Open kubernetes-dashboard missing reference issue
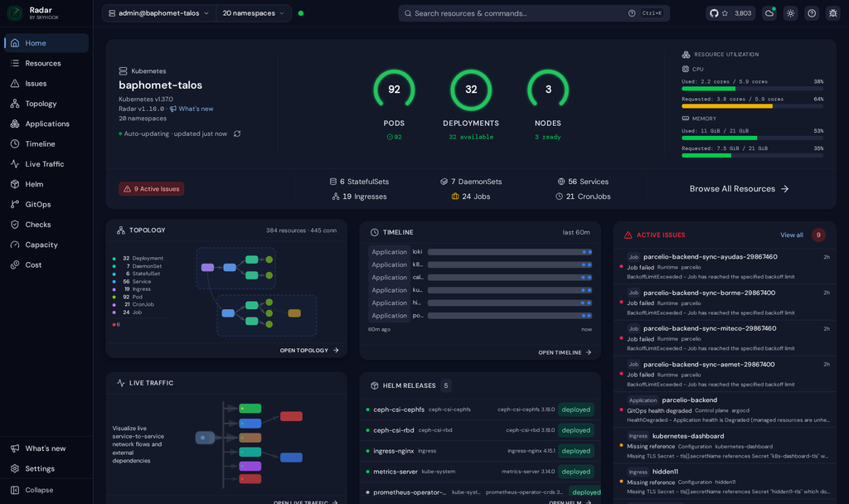The height and width of the screenshot is (504, 849). pyautogui.click(x=725, y=445)
